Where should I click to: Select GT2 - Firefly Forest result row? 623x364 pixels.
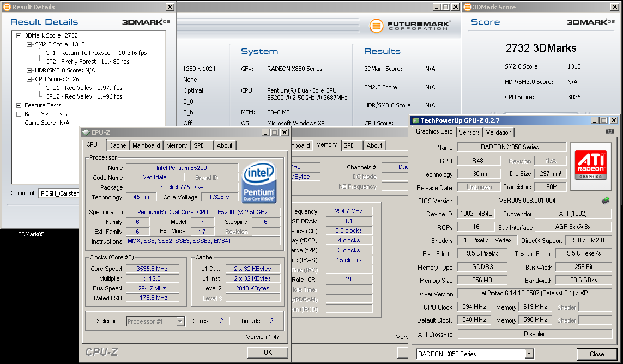coord(87,62)
